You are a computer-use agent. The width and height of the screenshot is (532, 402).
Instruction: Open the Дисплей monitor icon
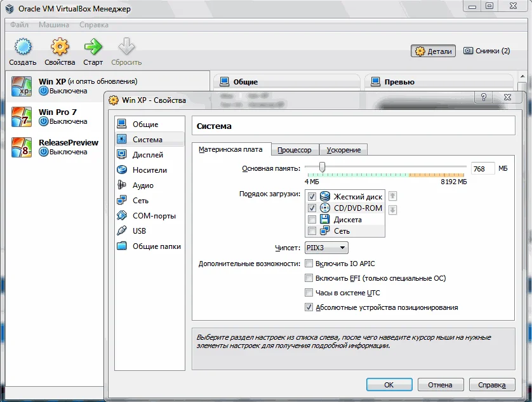pyautogui.click(x=122, y=154)
